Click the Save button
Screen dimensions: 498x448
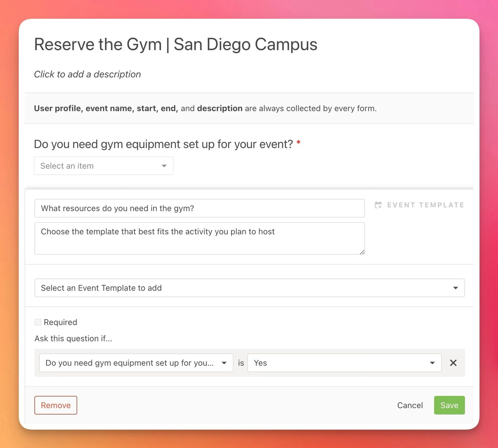(x=449, y=405)
